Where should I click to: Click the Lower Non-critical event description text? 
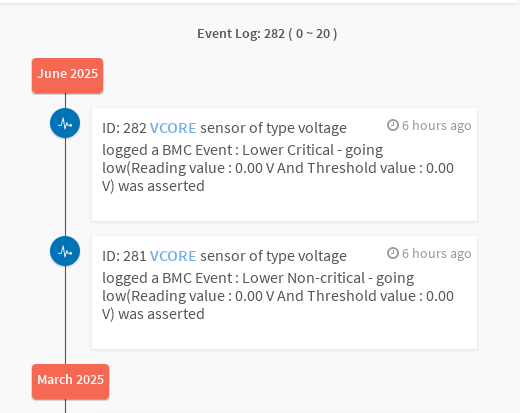pyautogui.click(x=278, y=296)
